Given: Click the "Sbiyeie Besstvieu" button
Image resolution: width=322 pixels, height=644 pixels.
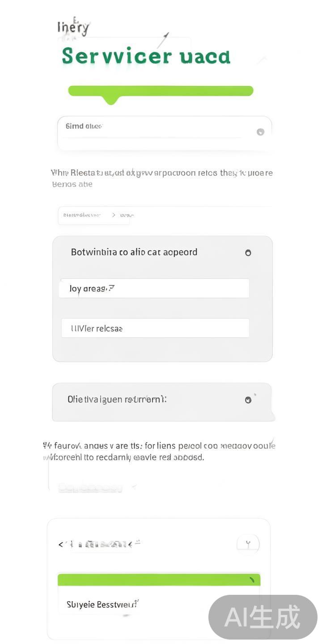Looking at the screenshot, I should pos(103,605).
